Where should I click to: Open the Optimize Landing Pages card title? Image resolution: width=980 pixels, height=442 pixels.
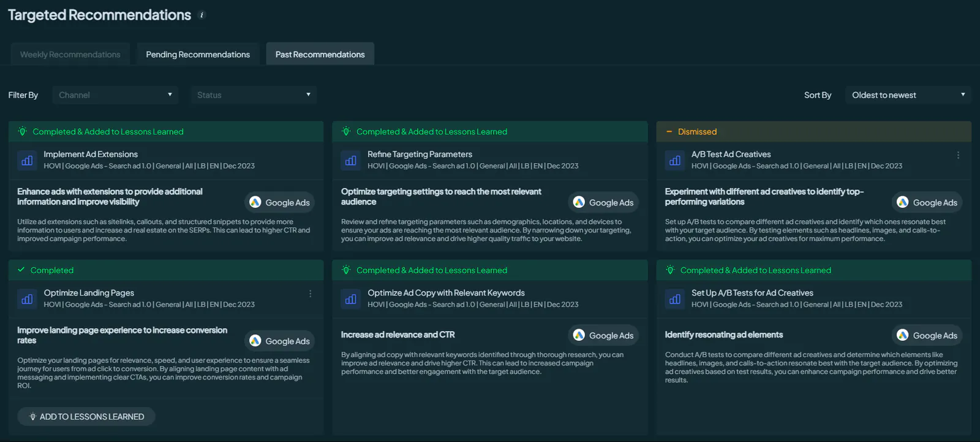(x=89, y=293)
